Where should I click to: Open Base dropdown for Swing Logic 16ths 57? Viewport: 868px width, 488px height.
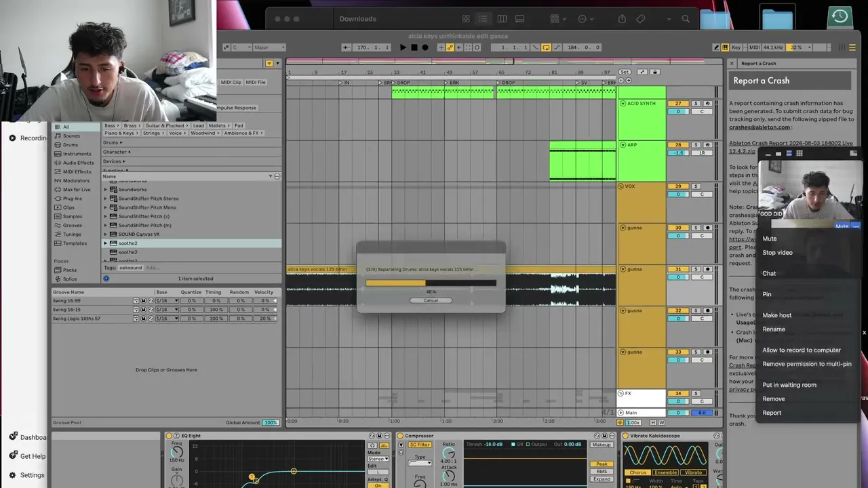coord(167,319)
